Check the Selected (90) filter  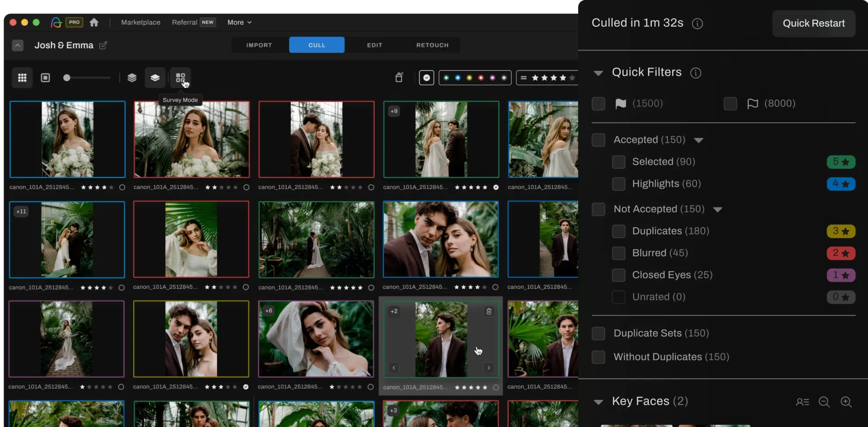[618, 162]
